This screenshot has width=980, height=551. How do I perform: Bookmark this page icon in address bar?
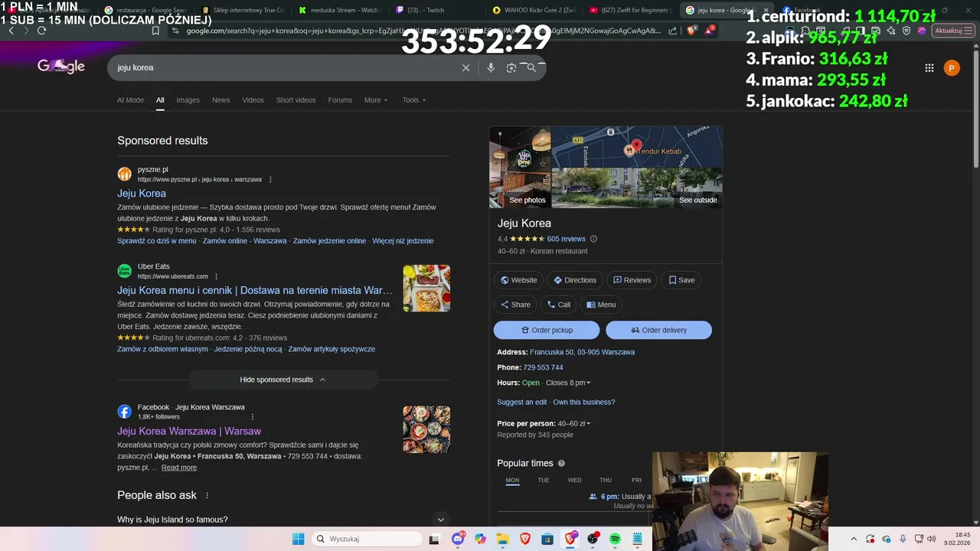click(155, 31)
